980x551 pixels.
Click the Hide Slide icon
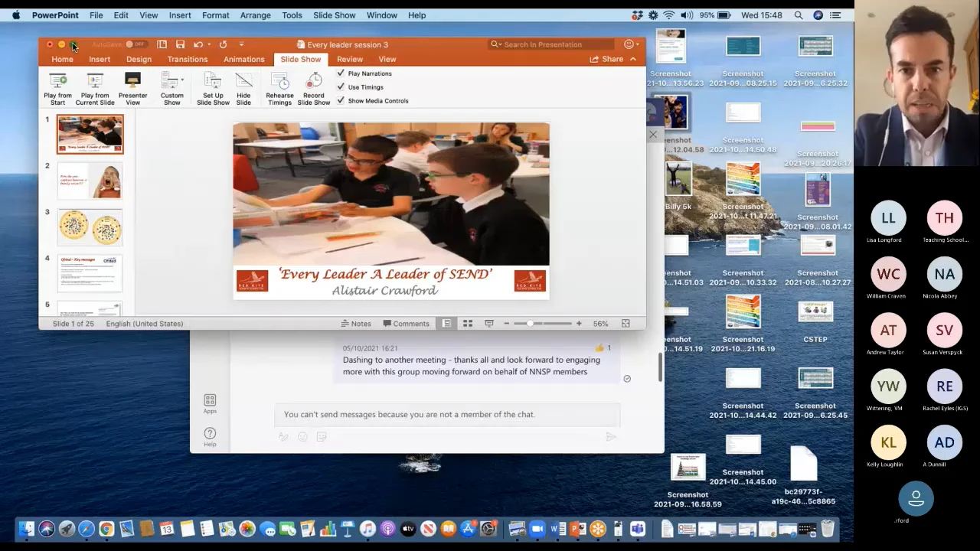coord(243,81)
